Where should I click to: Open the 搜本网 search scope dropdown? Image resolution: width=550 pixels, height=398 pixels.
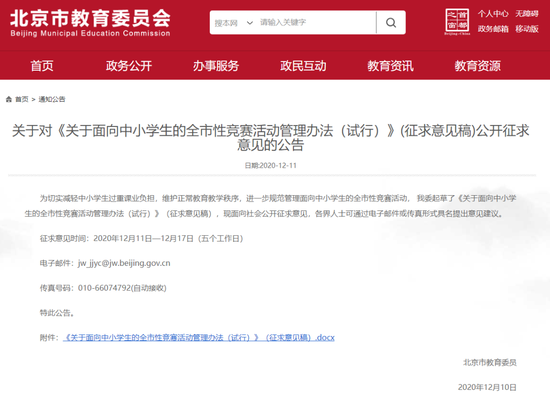(x=234, y=23)
